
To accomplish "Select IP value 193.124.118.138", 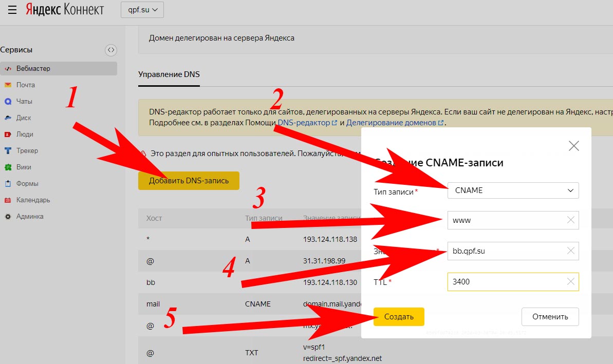I will 330,239.
